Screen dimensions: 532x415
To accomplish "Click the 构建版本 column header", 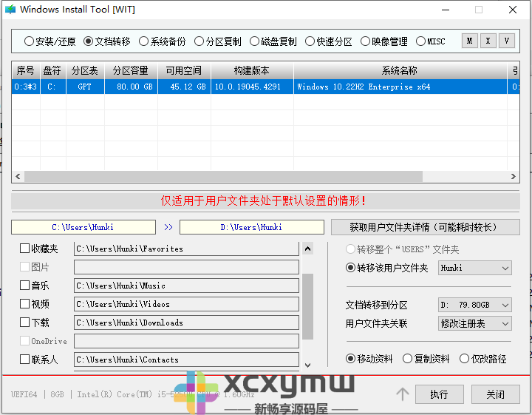I will (252, 70).
